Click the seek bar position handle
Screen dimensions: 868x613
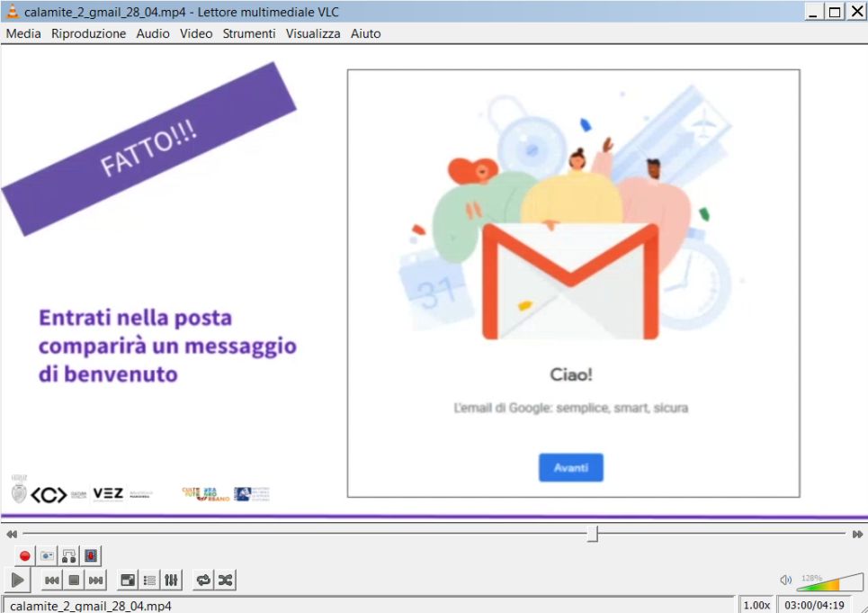pyautogui.click(x=593, y=534)
